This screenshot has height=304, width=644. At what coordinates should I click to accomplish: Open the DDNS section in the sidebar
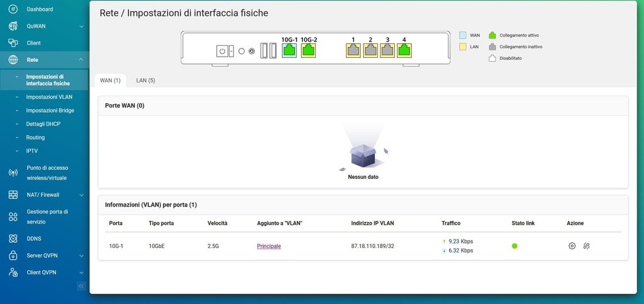pyautogui.click(x=34, y=239)
